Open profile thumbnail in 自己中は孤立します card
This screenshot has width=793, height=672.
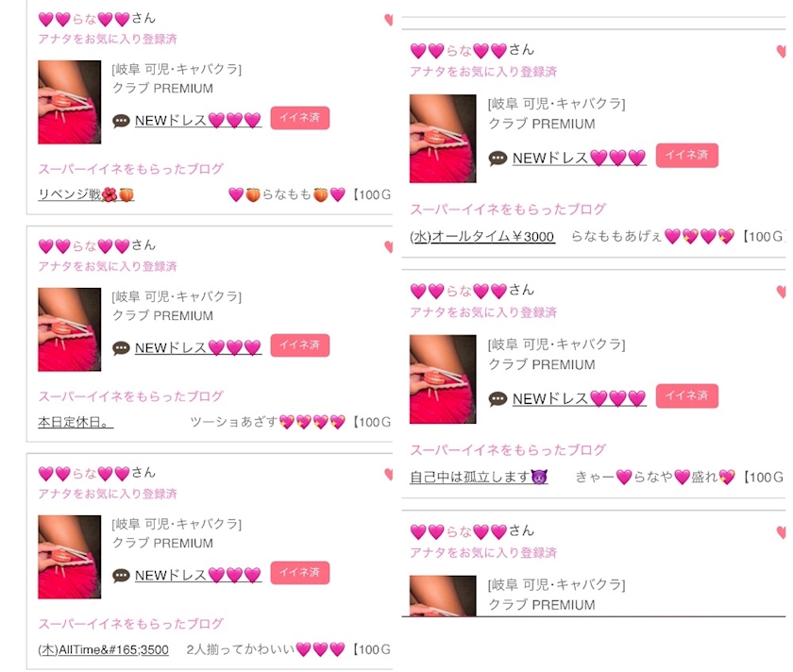pos(443,379)
